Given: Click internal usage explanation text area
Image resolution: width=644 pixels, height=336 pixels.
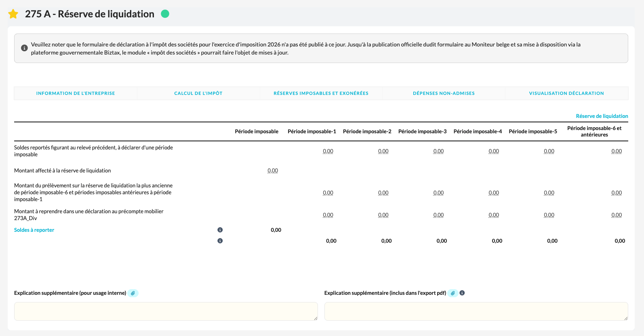Looking at the screenshot, I should [x=166, y=311].
